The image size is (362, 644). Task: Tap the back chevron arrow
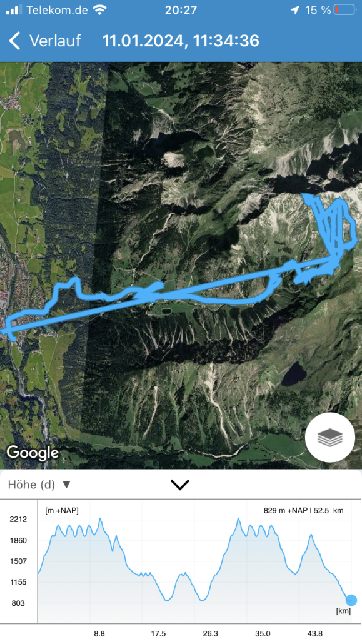pyautogui.click(x=14, y=41)
